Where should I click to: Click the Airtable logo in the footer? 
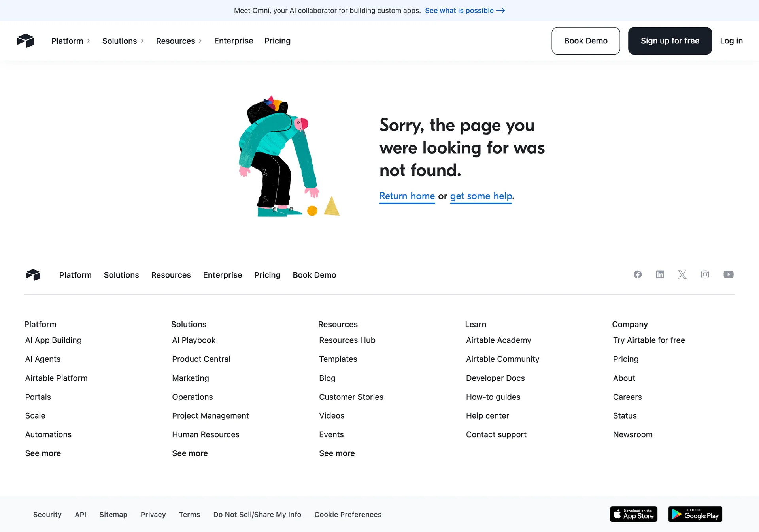point(33,275)
